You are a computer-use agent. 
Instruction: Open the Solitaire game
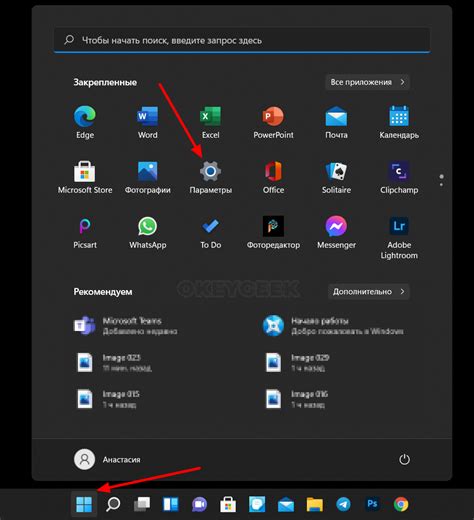click(336, 177)
